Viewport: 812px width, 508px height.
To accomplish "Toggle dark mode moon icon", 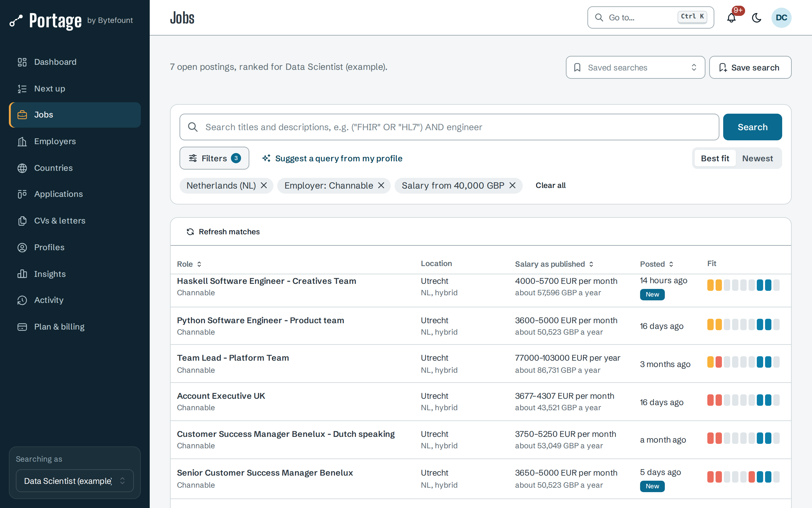I will click(756, 17).
